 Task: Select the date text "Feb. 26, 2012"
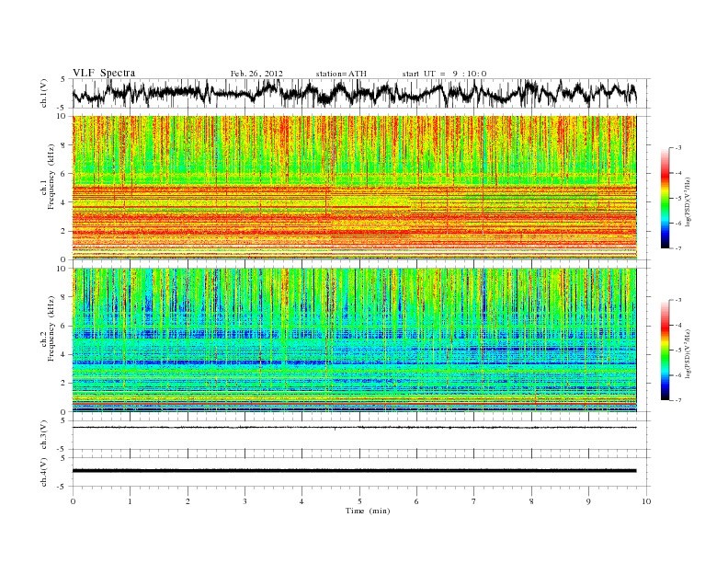(x=256, y=74)
